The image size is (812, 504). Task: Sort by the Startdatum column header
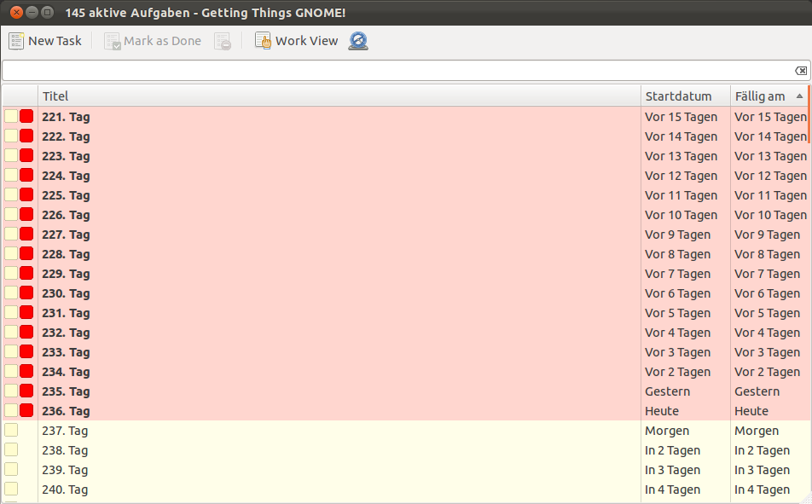click(686, 96)
